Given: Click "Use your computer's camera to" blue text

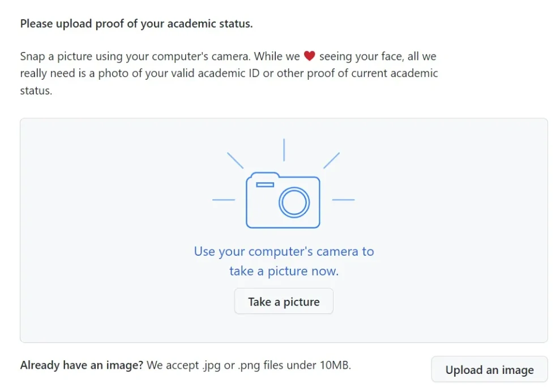Looking at the screenshot, I should coord(284,252).
